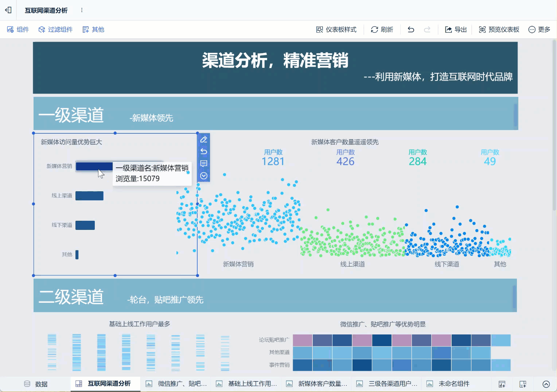The width and height of the screenshot is (557, 392).
Task: Click chart title 新媒体访问量优势巨大
Action: 71,142
